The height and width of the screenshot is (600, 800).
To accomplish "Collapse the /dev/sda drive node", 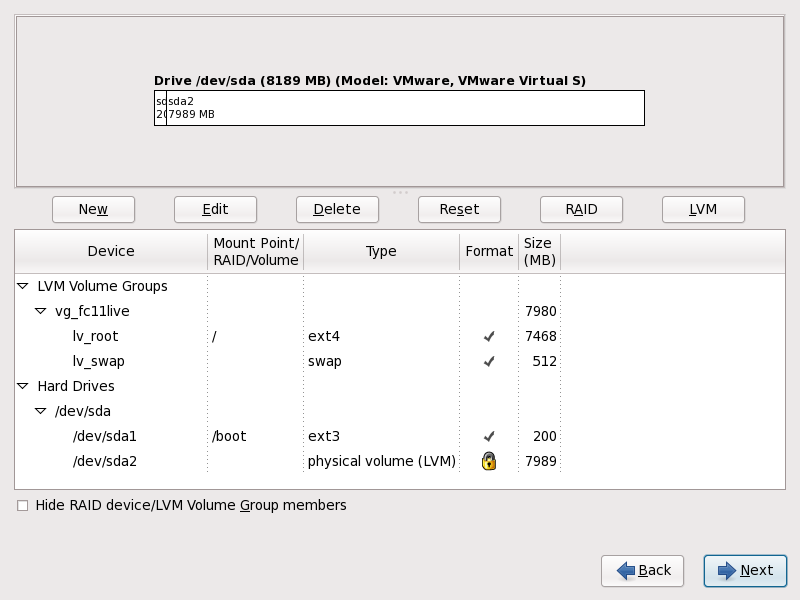I will tap(41, 411).
